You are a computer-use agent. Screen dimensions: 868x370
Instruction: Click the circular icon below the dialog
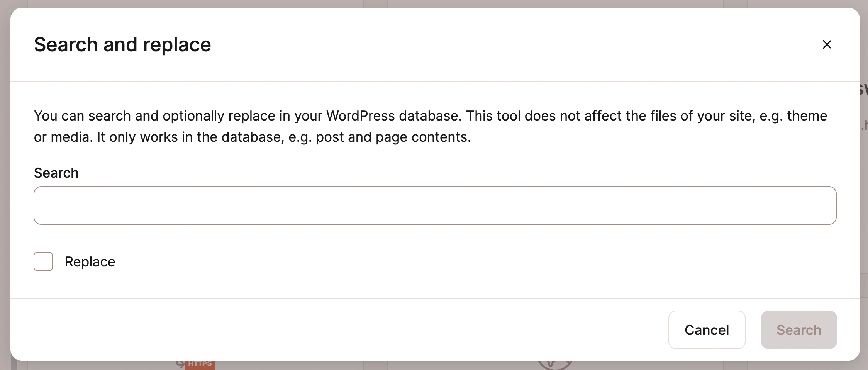[555, 365]
